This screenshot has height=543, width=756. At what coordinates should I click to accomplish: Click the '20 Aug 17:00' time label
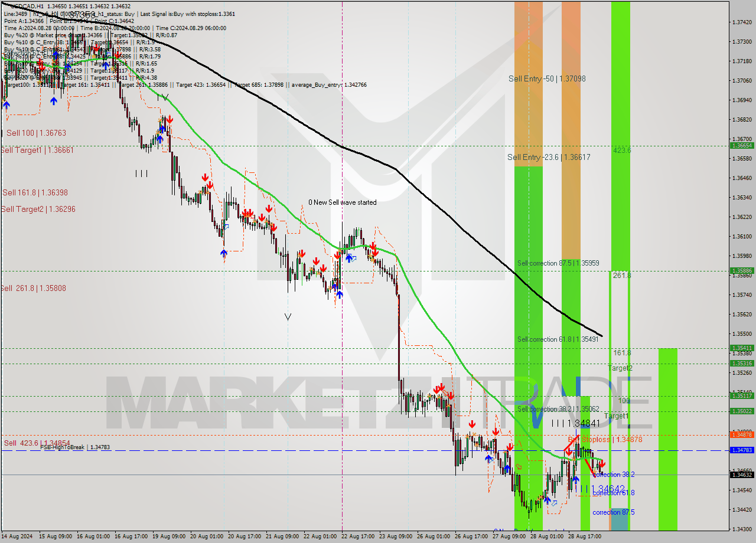pyautogui.click(x=245, y=537)
